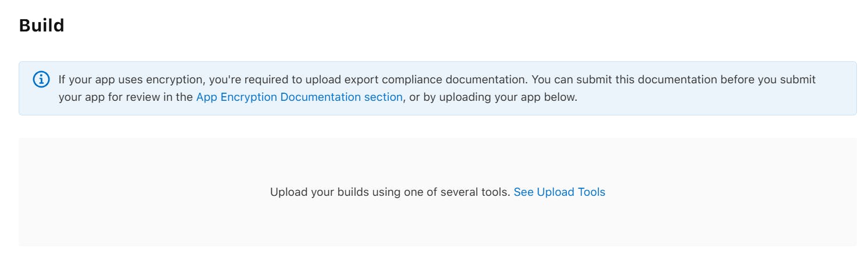The image size is (868, 271).
Task: Click the word "Tools" in See Upload Tools
Action: point(591,192)
